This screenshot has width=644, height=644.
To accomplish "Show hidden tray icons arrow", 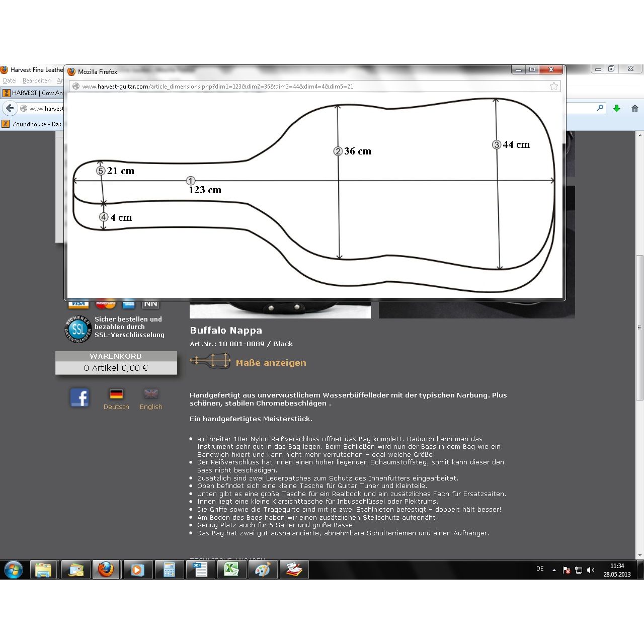I will coord(554,570).
